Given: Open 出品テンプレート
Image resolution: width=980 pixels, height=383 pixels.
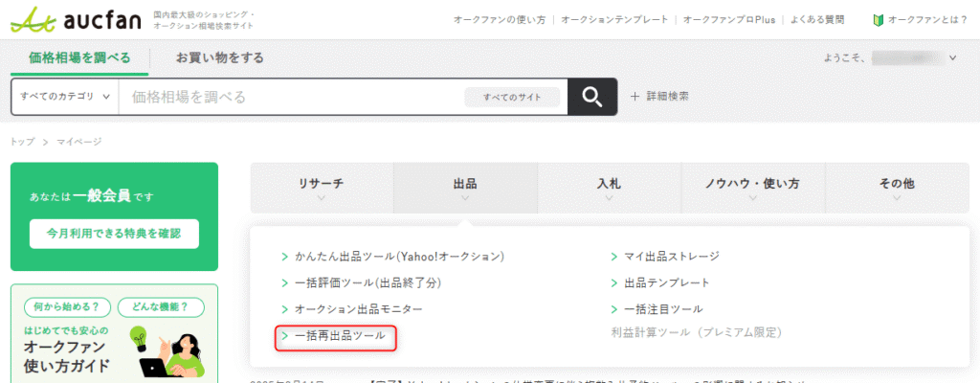Looking at the screenshot, I should coord(667,282).
